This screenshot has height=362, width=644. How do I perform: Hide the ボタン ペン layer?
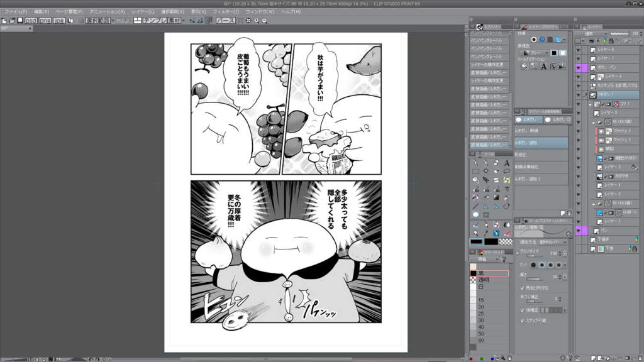(x=579, y=68)
